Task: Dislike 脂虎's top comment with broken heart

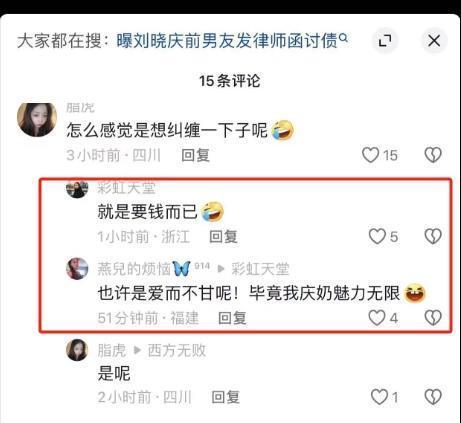Action: (x=433, y=155)
